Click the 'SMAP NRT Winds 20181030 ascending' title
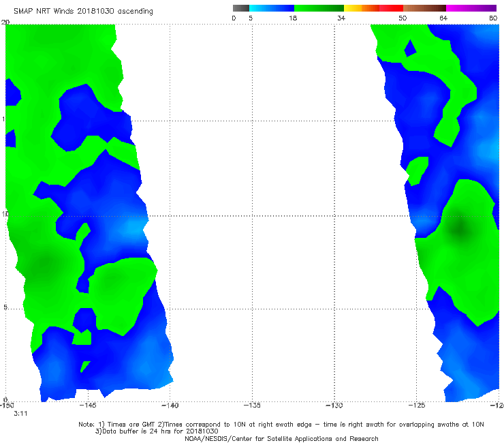 (x=83, y=11)
